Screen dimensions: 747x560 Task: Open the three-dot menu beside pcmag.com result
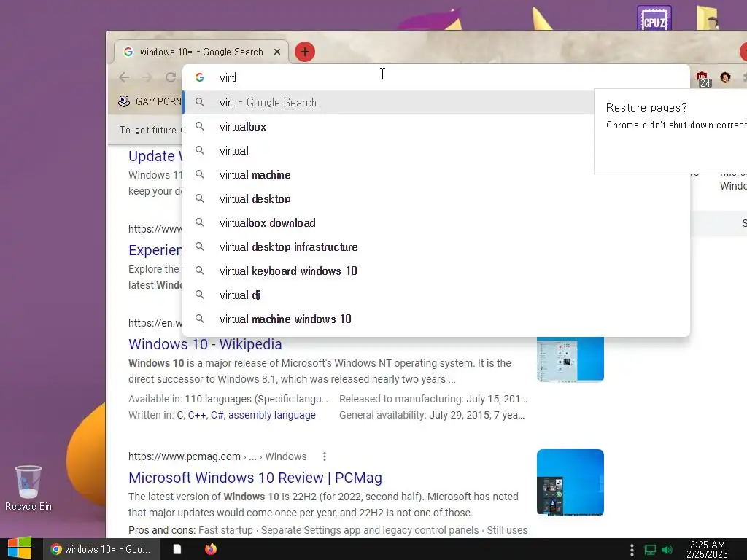click(325, 456)
